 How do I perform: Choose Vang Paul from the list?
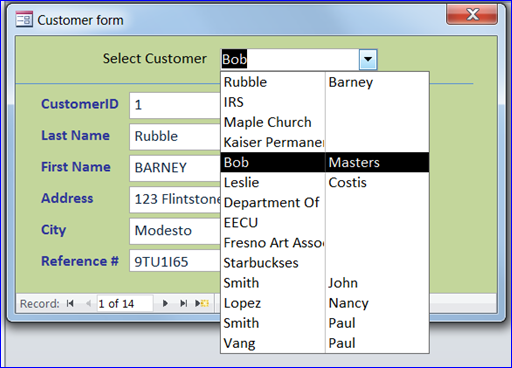(325, 343)
